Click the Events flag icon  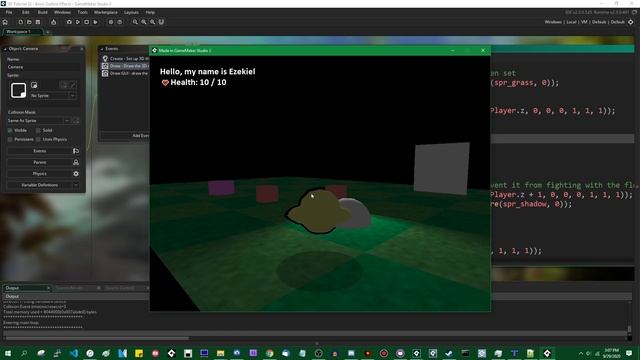[x=76, y=151]
